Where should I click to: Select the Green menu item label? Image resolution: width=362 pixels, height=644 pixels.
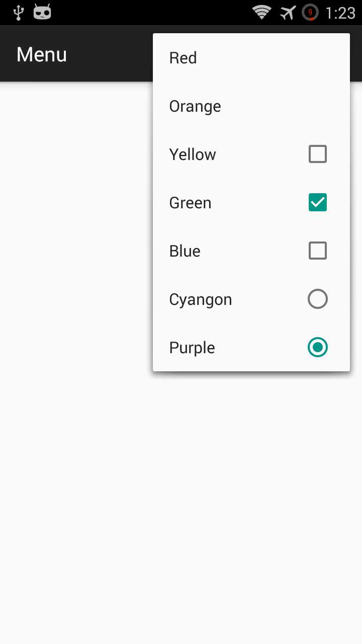190,203
